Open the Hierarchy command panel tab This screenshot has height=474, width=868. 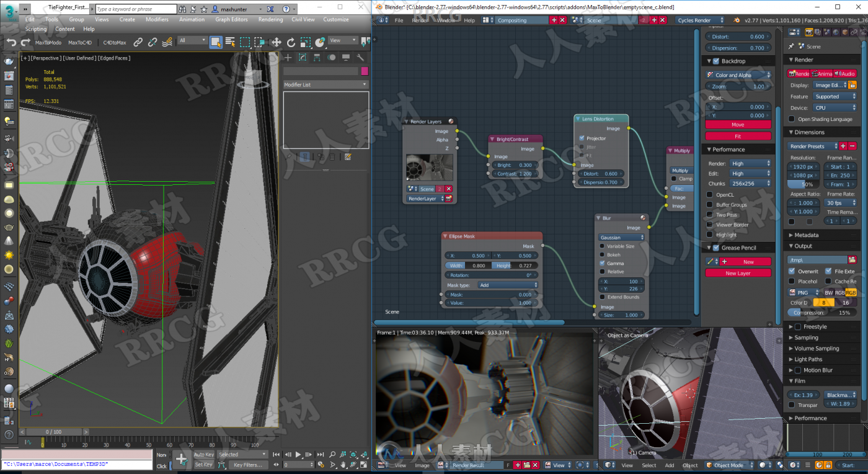[x=317, y=58]
